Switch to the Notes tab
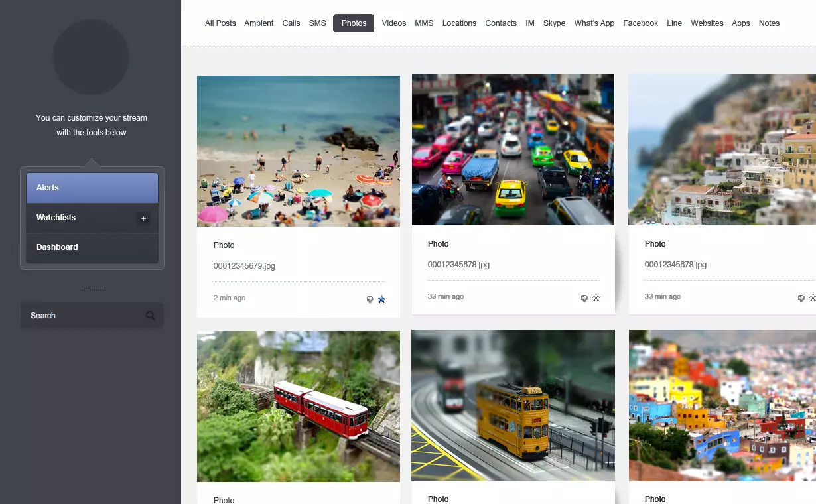This screenshot has width=816, height=504. click(x=769, y=23)
